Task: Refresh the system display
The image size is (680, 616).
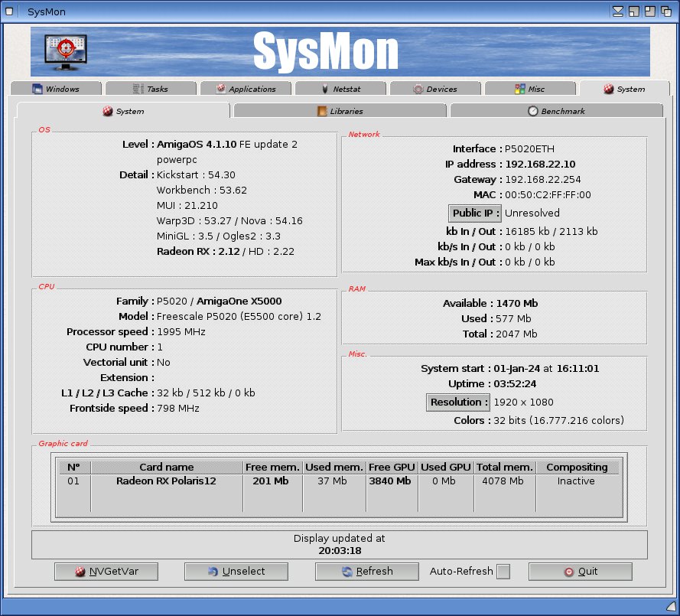Action: tap(367, 572)
